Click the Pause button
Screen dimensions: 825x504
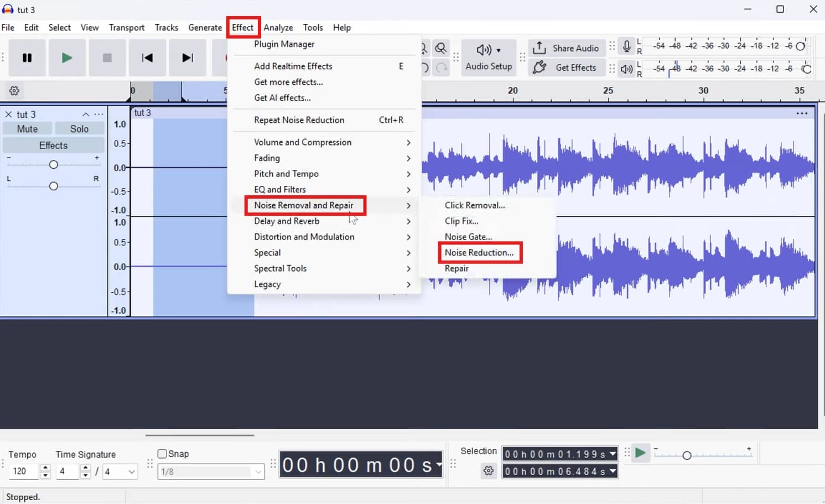click(x=27, y=58)
